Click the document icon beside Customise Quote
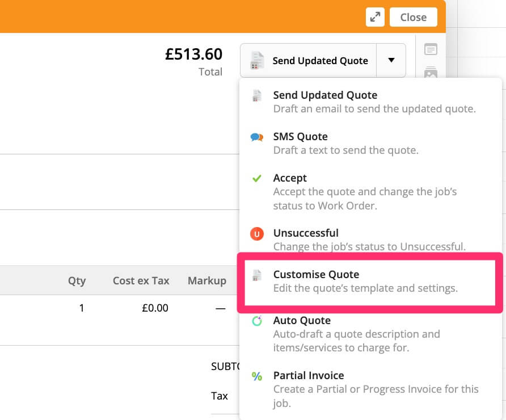506x420 pixels. [x=257, y=275]
